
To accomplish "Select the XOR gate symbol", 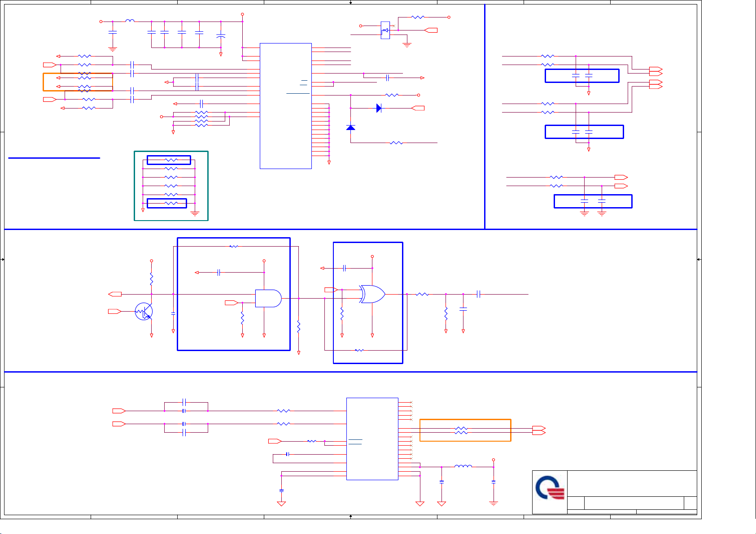I will (372, 294).
